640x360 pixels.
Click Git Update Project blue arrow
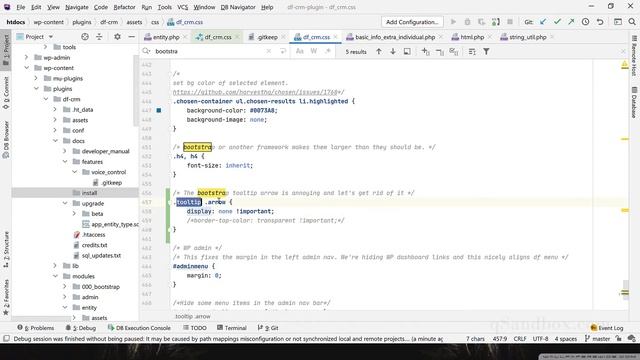click(x=543, y=22)
